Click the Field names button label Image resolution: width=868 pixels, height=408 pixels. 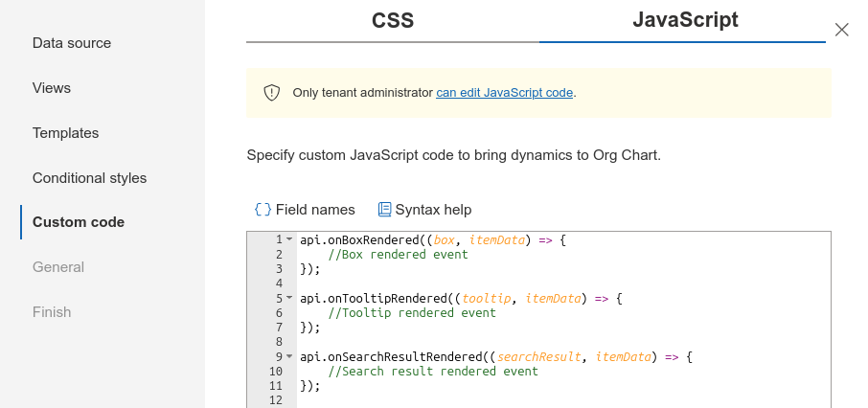[x=315, y=210]
